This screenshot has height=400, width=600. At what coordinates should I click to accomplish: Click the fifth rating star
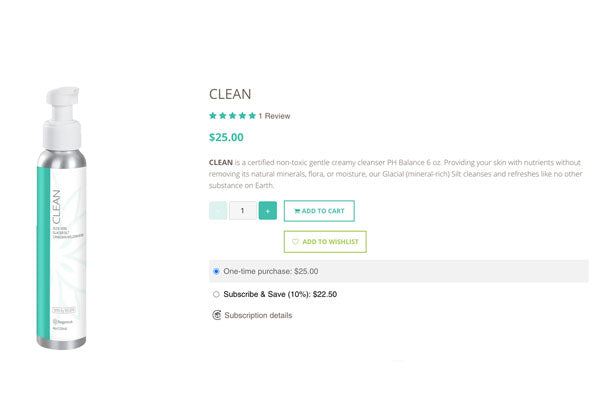[252, 116]
